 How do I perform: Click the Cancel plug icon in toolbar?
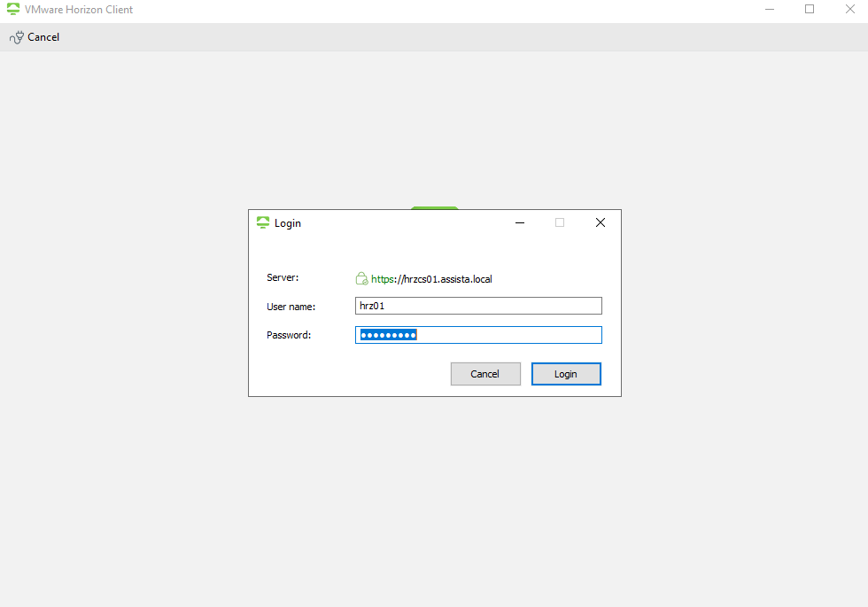pos(17,37)
